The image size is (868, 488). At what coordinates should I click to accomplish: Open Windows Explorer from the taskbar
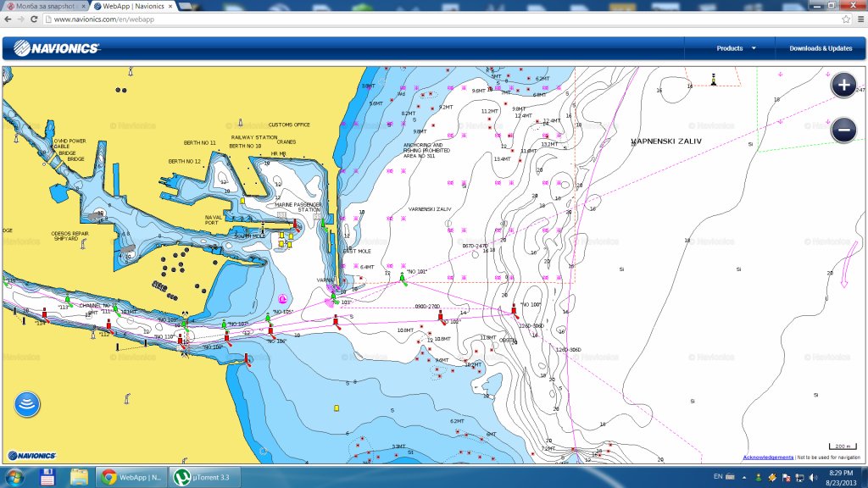[x=79, y=477]
